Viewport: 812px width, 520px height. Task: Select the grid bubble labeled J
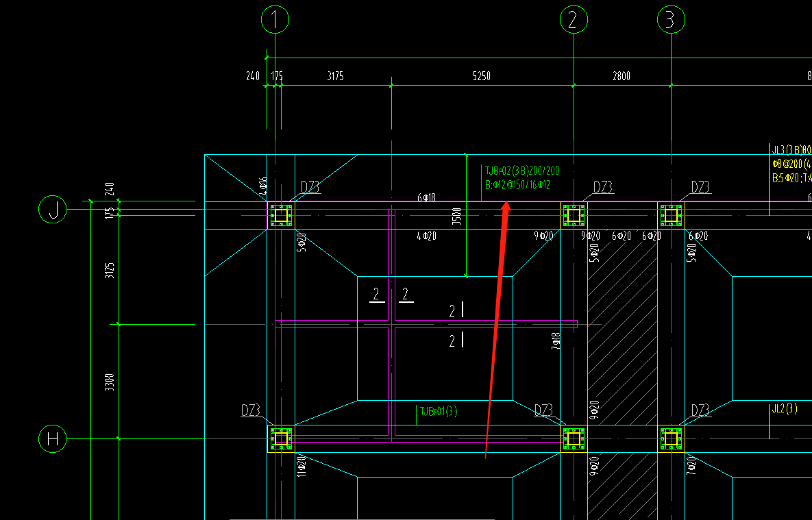(52, 209)
